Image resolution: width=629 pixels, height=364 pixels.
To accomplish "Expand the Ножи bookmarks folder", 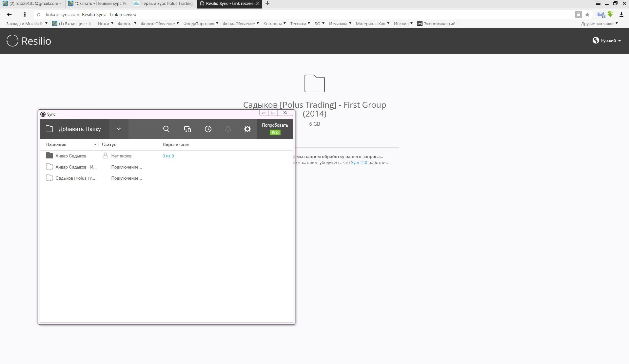I will point(106,24).
